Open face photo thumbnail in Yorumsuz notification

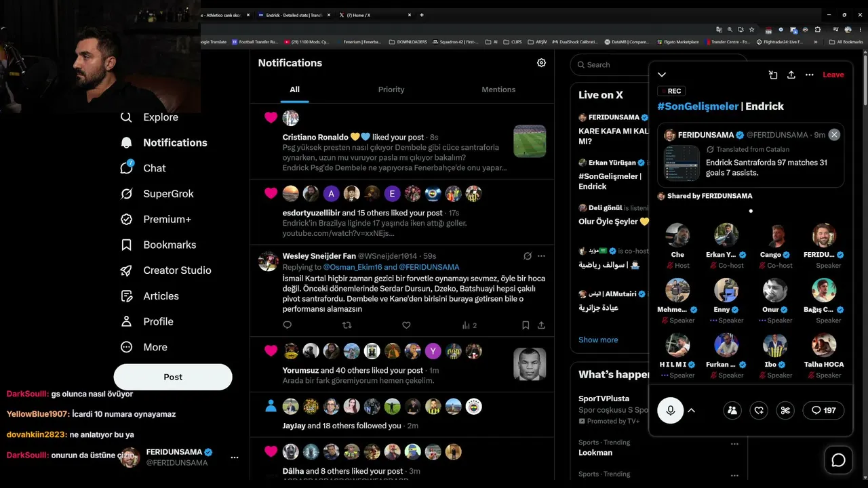(530, 364)
